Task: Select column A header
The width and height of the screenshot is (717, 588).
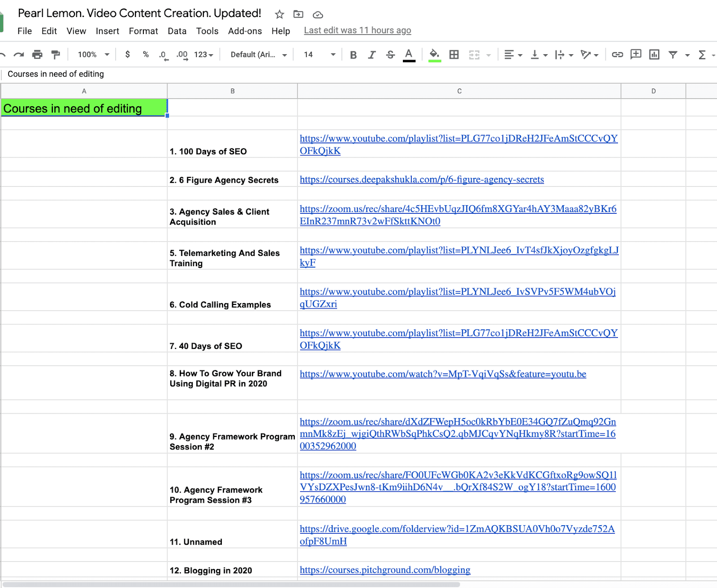Action: (x=84, y=91)
